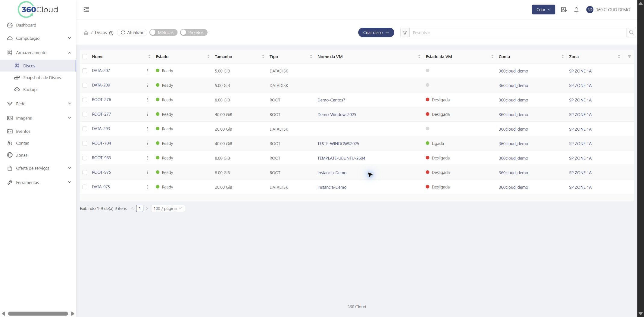Collapse the Armazenamento section

click(38, 53)
